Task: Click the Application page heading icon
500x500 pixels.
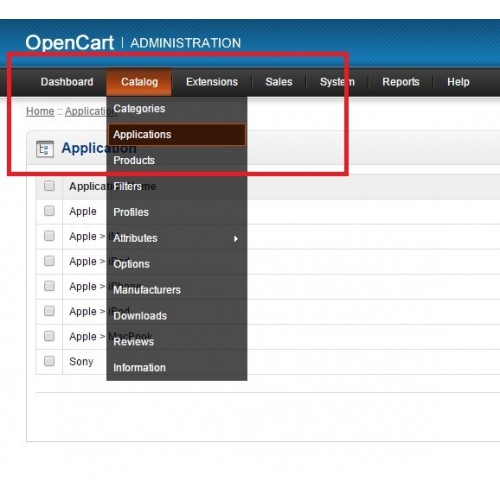Action: [x=45, y=149]
